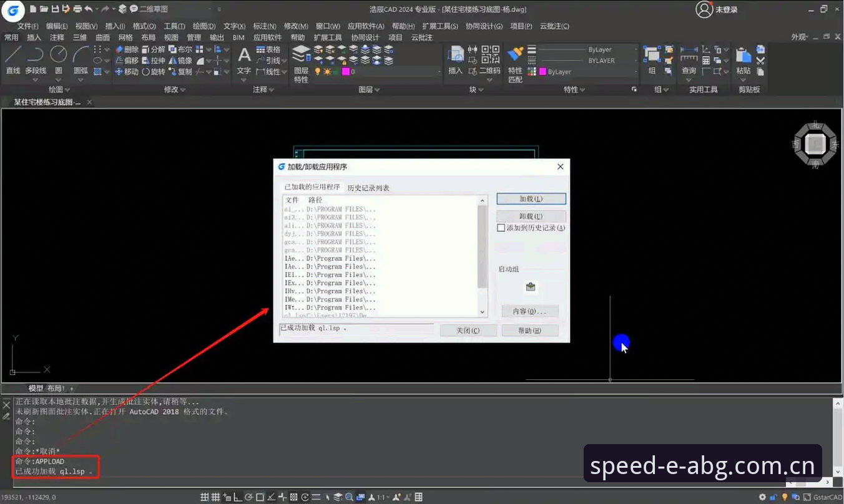Screen dimensions: 844x504
Task: Expand the 注释 panel
Action: click(263, 90)
